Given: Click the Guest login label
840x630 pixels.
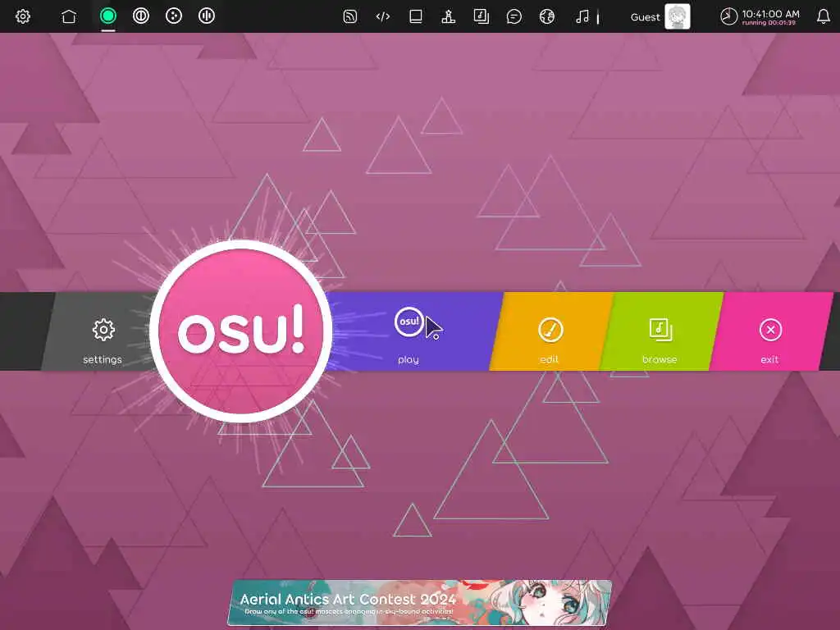Looking at the screenshot, I should (x=645, y=17).
